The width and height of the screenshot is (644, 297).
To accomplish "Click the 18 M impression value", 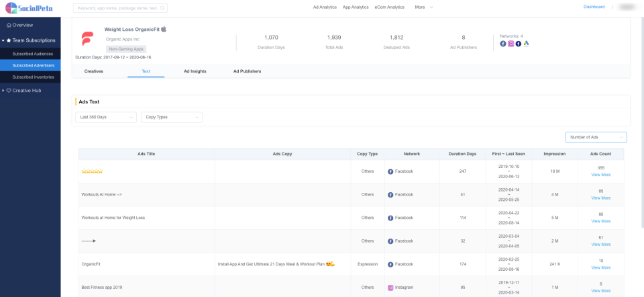I will click(x=555, y=171).
